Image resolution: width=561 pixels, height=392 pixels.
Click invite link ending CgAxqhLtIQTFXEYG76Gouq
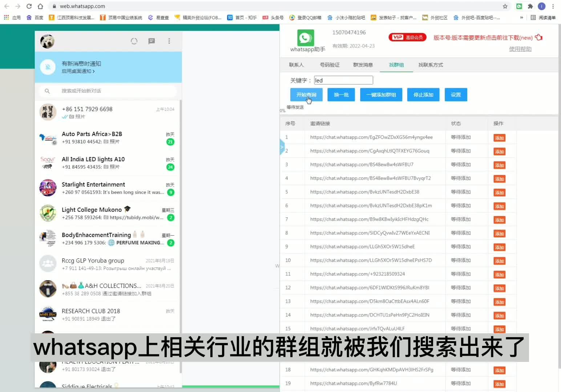point(370,151)
